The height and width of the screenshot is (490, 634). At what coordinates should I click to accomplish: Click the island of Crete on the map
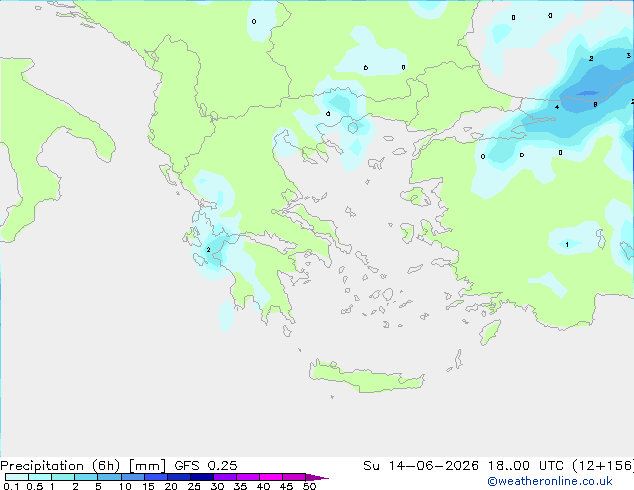coord(366,377)
